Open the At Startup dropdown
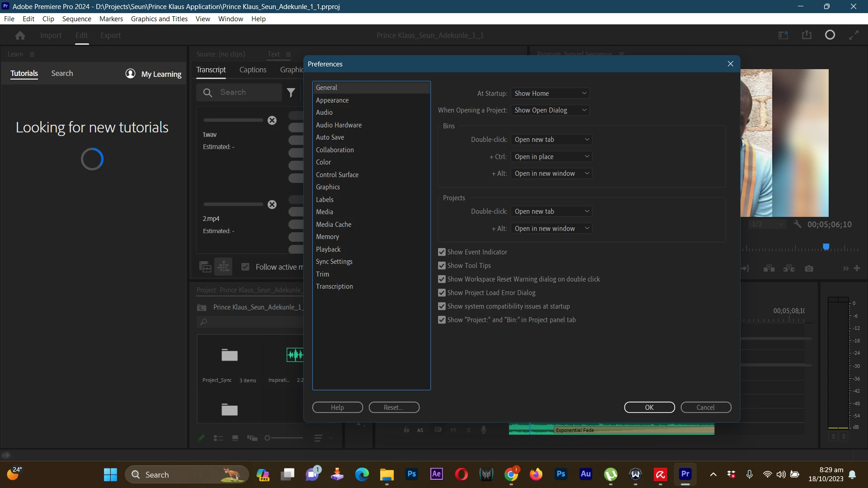The image size is (868, 488). (550, 94)
